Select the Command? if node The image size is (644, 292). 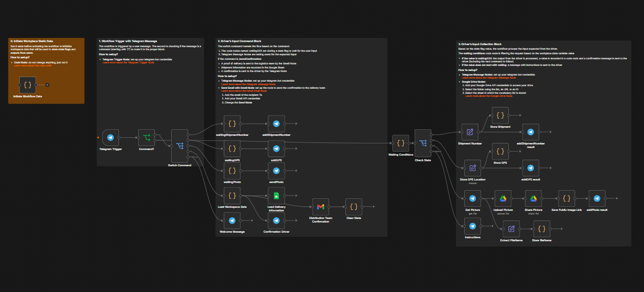(146, 137)
